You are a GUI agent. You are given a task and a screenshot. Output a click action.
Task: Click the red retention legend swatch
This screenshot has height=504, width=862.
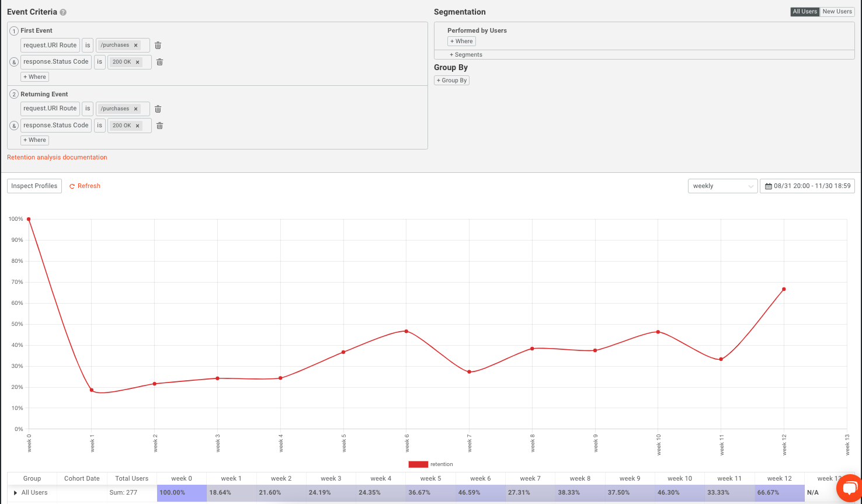coord(417,464)
